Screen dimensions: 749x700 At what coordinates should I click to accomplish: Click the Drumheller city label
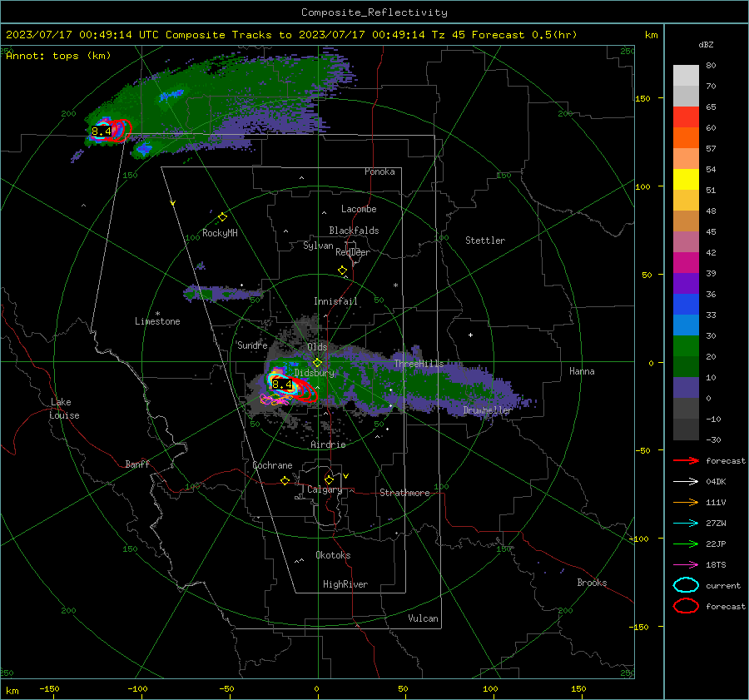tap(488, 410)
